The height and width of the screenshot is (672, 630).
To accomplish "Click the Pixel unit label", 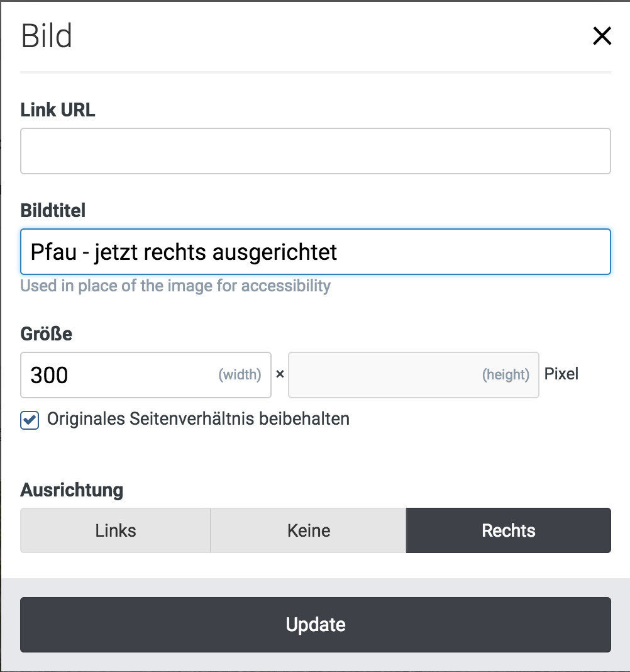I will pyautogui.click(x=561, y=374).
